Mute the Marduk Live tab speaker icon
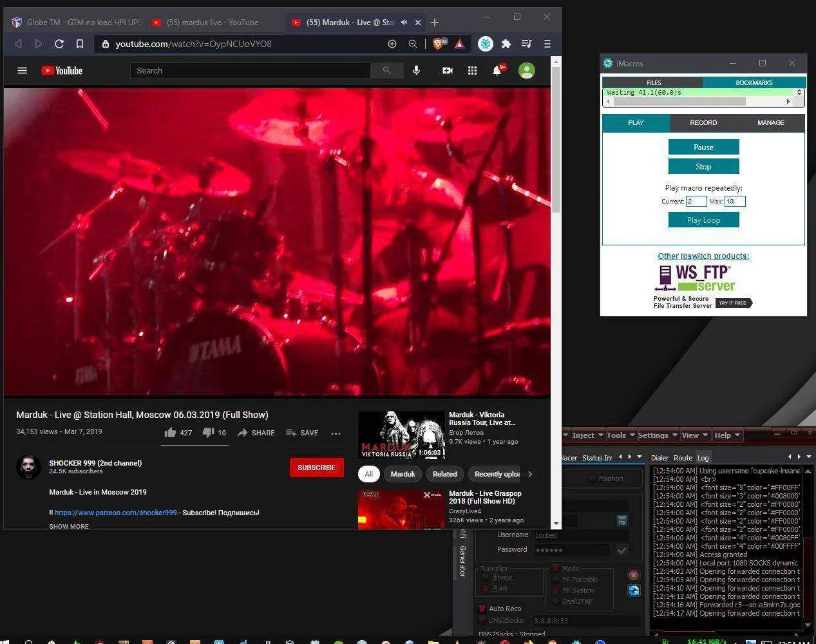Image resolution: width=816 pixels, height=644 pixels. (x=404, y=23)
